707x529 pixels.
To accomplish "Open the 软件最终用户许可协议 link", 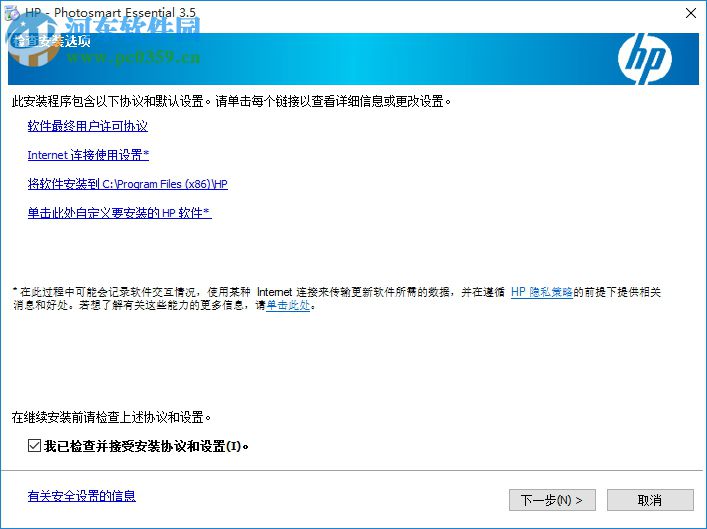I will point(87,126).
